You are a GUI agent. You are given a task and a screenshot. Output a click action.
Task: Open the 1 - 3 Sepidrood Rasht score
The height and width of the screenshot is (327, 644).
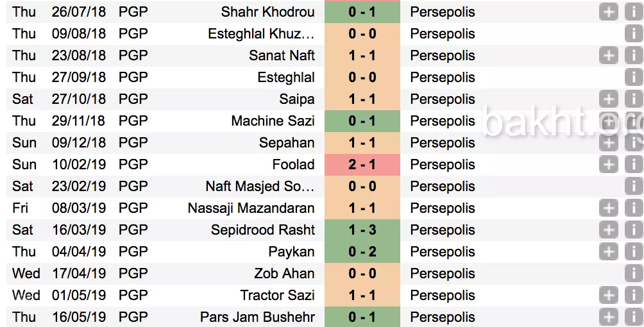(362, 230)
